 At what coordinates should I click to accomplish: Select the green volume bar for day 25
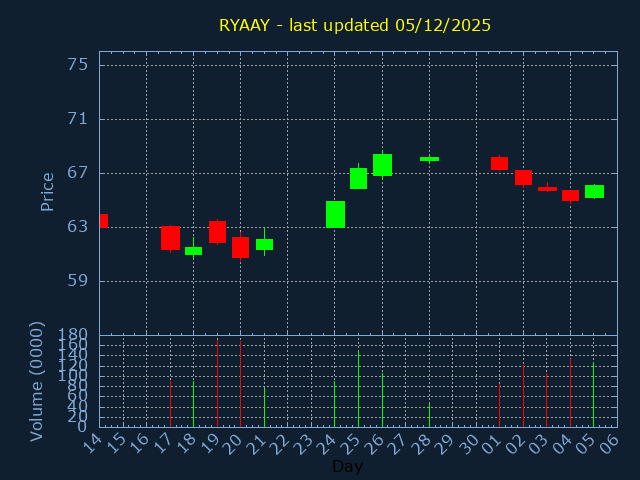click(358, 389)
